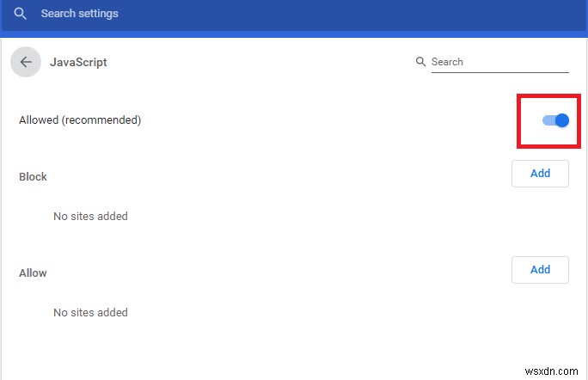Click the "Allowed (recommended)" label text
Viewport: 588px width, 380px height.
click(x=80, y=120)
